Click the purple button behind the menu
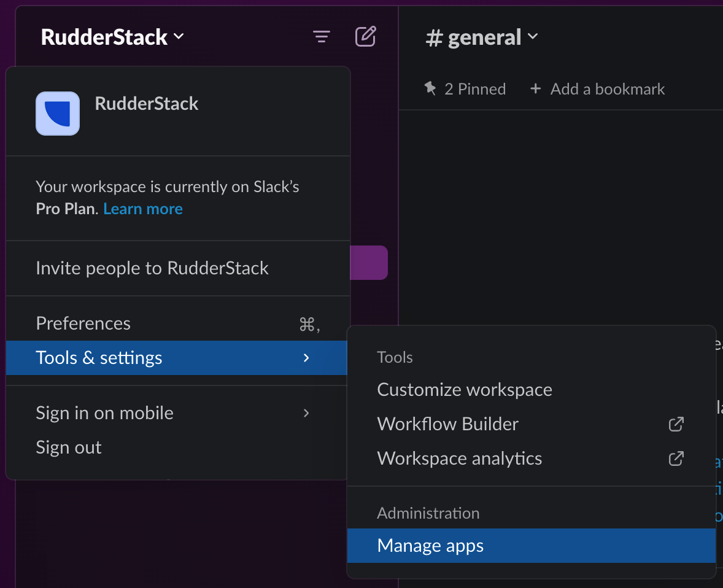The width and height of the screenshot is (723, 588). pyautogui.click(x=369, y=263)
